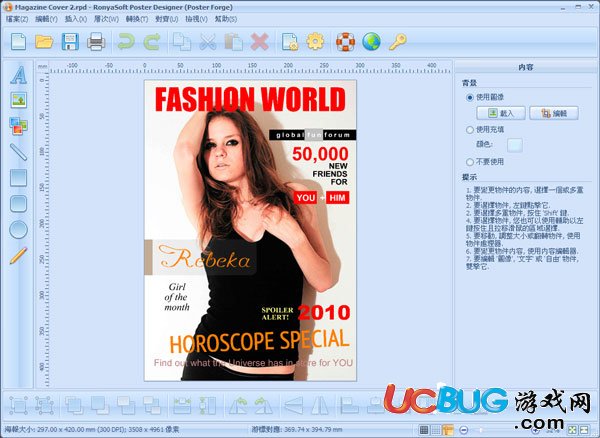
Task: Click the fit-width button in status bar
Action: pyautogui.click(x=584, y=430)
